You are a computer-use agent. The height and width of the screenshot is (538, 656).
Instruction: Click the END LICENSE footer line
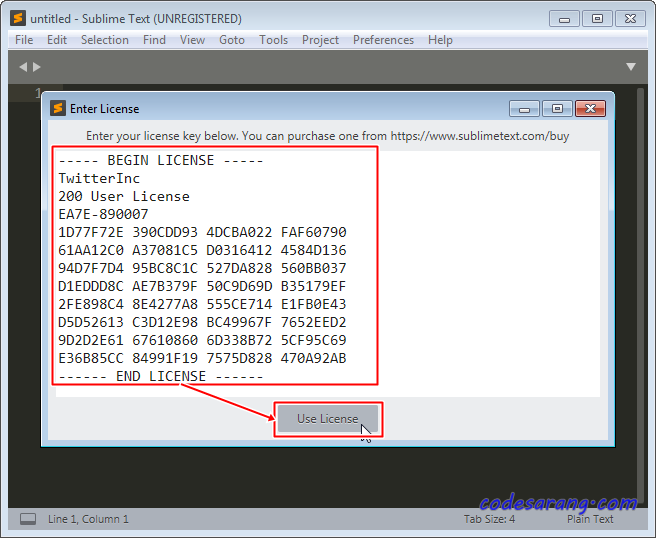tap(161, 377)
